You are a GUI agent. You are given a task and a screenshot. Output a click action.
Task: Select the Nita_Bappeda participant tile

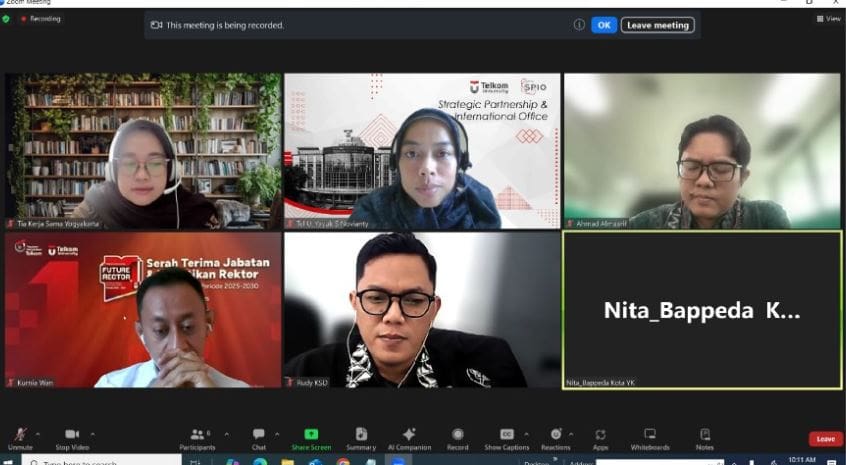[702, 310]
